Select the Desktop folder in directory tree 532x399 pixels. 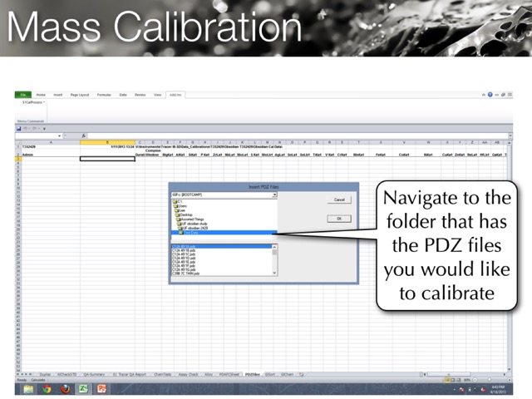tap(187, 214)
